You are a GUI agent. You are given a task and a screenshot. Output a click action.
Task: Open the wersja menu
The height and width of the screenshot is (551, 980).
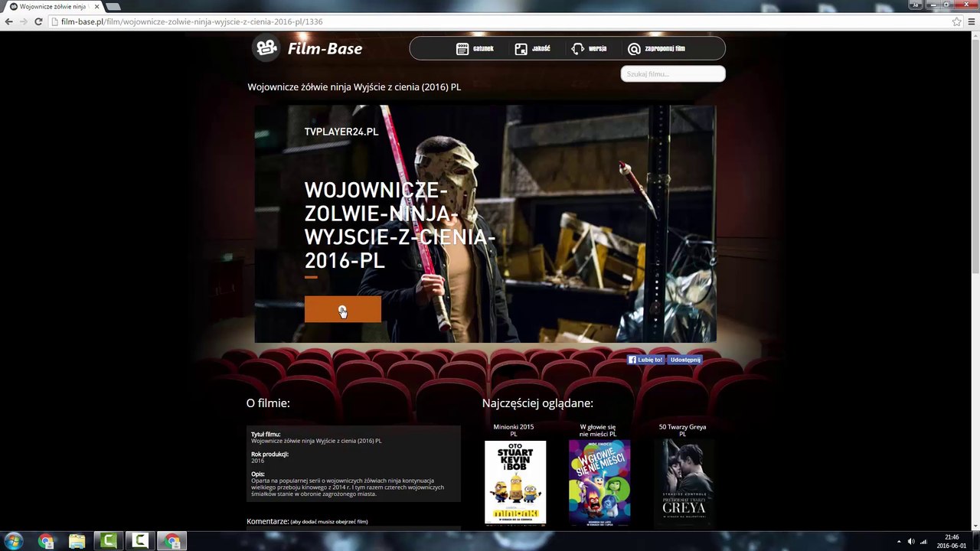(589, 48)
